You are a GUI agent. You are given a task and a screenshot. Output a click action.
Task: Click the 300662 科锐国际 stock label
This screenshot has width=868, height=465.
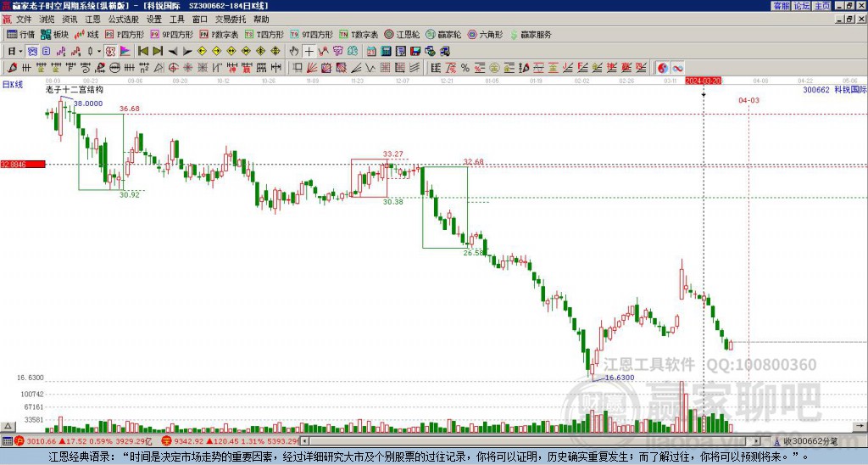(x=835, y=90)
